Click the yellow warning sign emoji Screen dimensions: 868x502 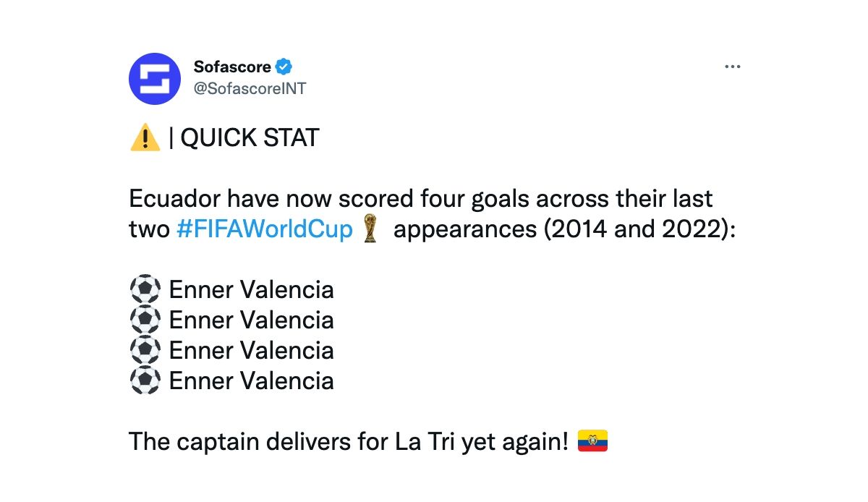(145, 137)
